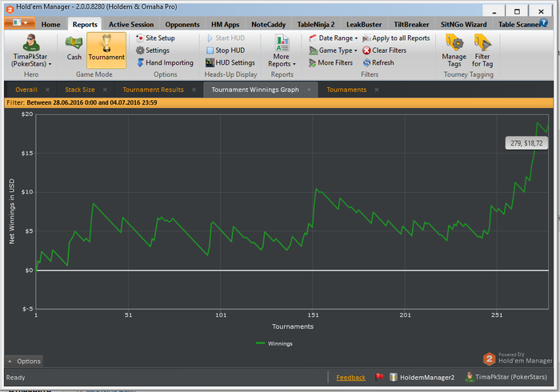Click the Stop HUD button
Screen dimensions: 560x392
pos(226,50)
